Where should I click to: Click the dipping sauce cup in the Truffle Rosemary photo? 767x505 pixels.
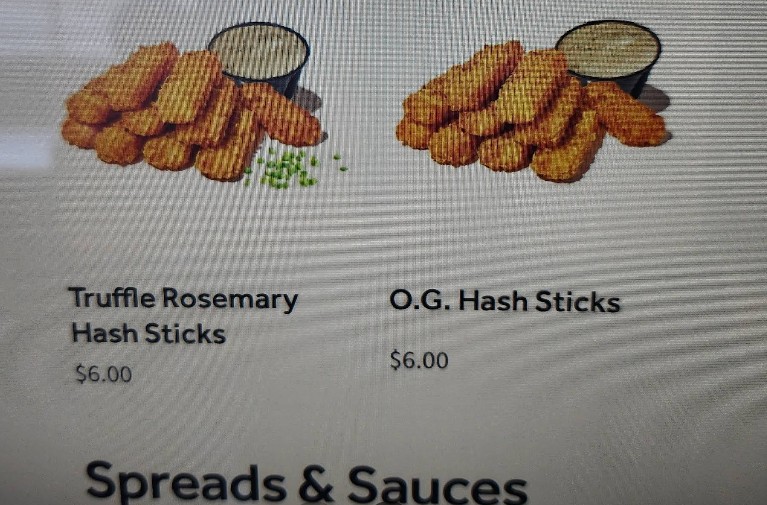(x=259, y=56)
